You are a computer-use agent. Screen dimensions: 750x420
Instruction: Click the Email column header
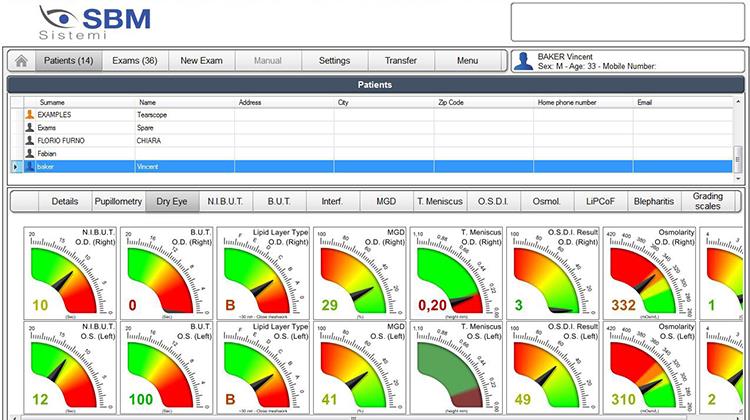tap(683, 102)
